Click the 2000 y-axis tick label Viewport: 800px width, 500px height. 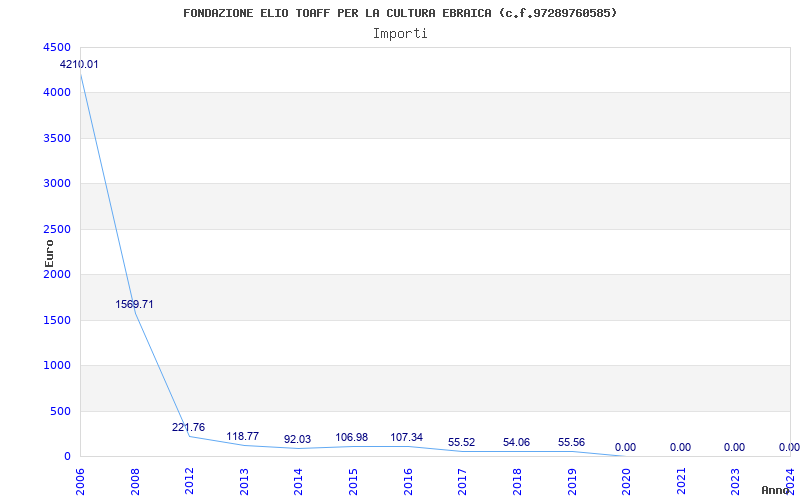[x=58, y=275]
